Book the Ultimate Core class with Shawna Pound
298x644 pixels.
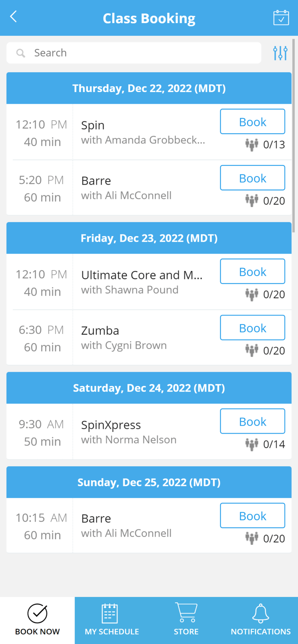[252, 271]
